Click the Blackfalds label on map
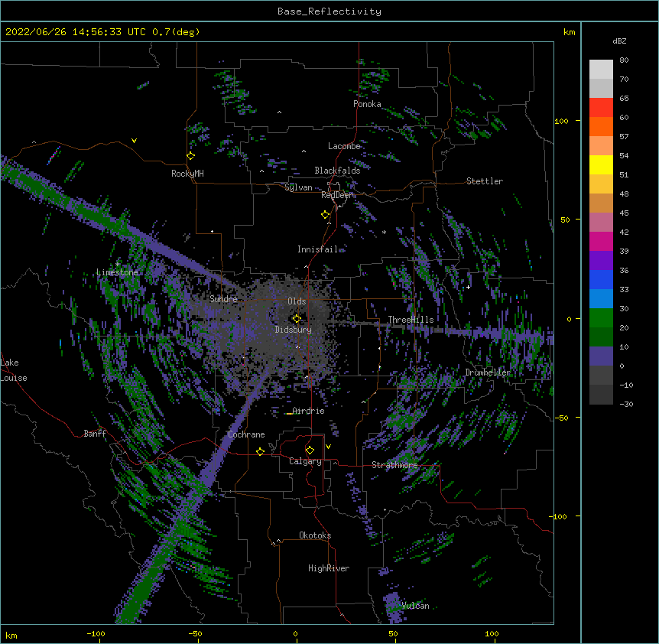The image size is (659, 644). pyautogui.click(x=337, y=171)
